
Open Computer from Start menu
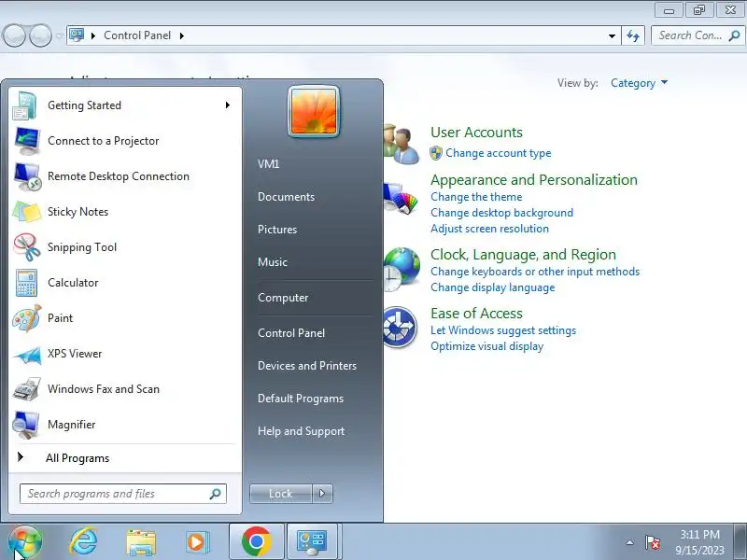[x=283, y=298]
